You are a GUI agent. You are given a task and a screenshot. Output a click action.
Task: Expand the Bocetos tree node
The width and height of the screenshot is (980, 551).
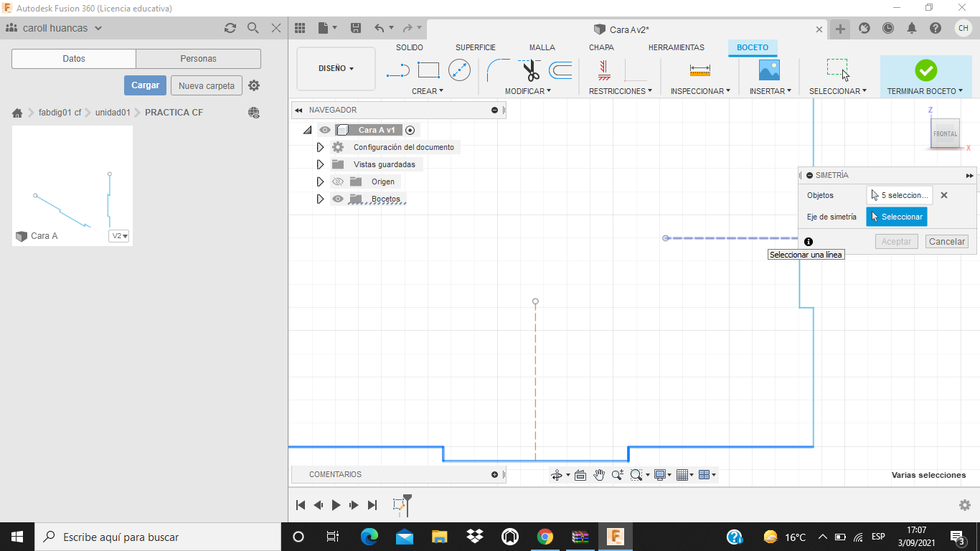pos(321,199)
